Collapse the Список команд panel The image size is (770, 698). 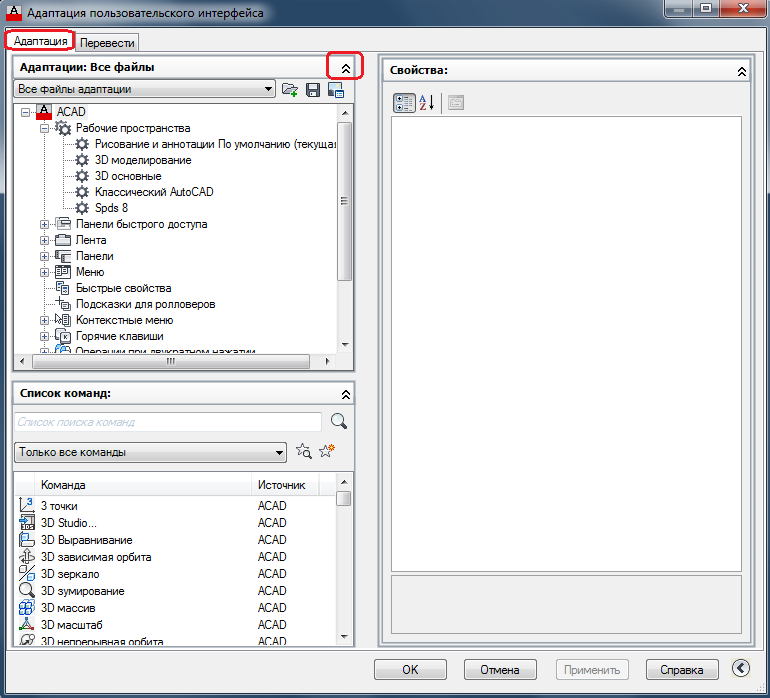(x=346, y=394)
